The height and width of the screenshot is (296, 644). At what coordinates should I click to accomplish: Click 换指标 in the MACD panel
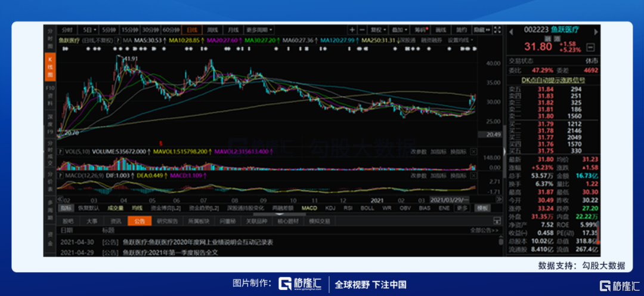pyautogui.click(x=458, y=175)
